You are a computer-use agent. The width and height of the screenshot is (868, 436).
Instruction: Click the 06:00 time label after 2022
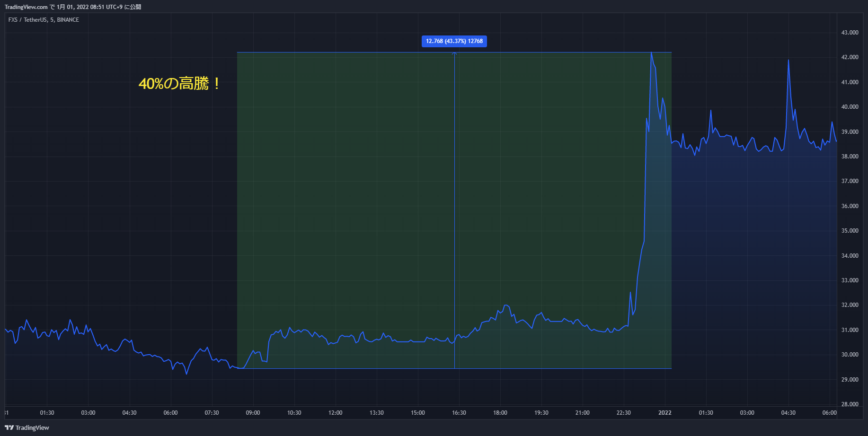(x=829, y=413)
